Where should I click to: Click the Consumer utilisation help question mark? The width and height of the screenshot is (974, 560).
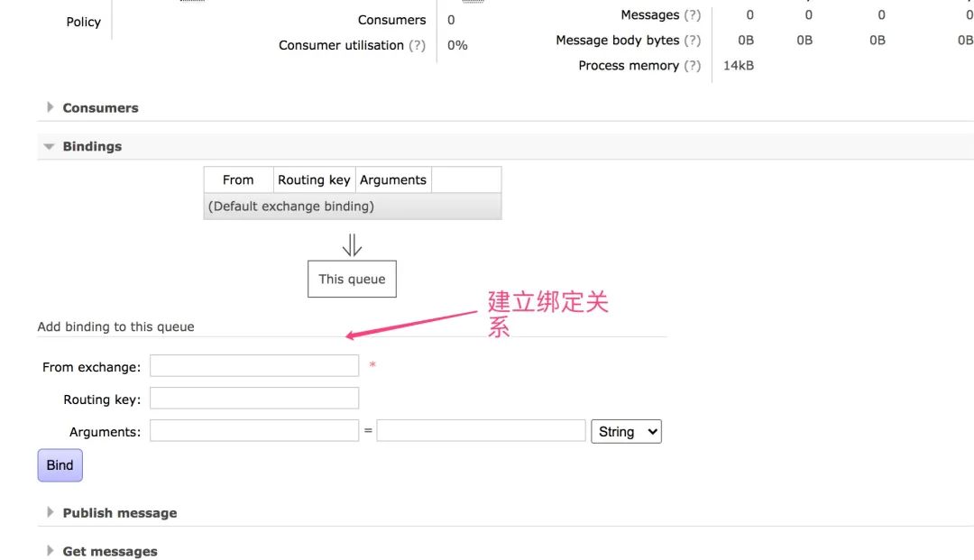417,45
